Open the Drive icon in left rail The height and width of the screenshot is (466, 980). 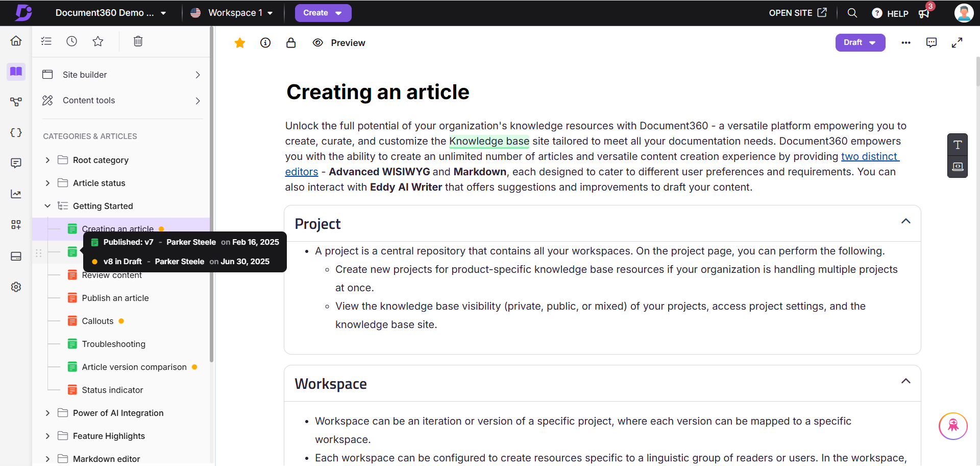coord(16,256)
